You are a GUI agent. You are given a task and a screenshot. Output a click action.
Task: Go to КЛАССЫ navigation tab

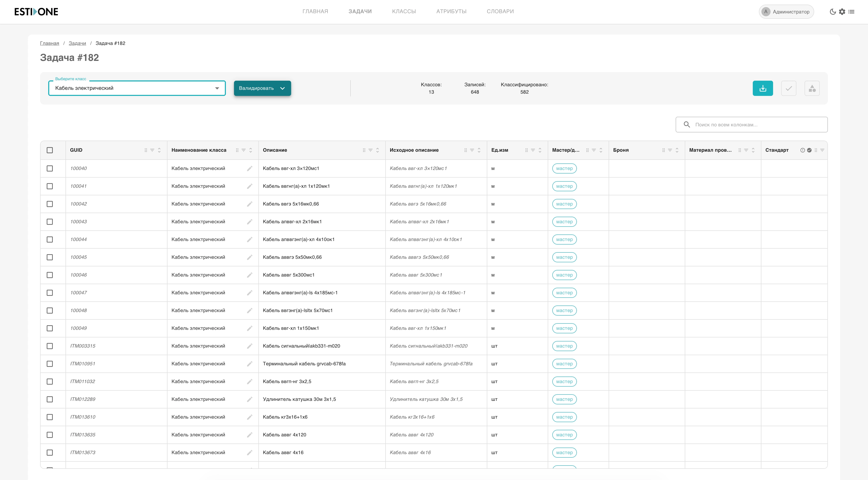click(404, 11)
